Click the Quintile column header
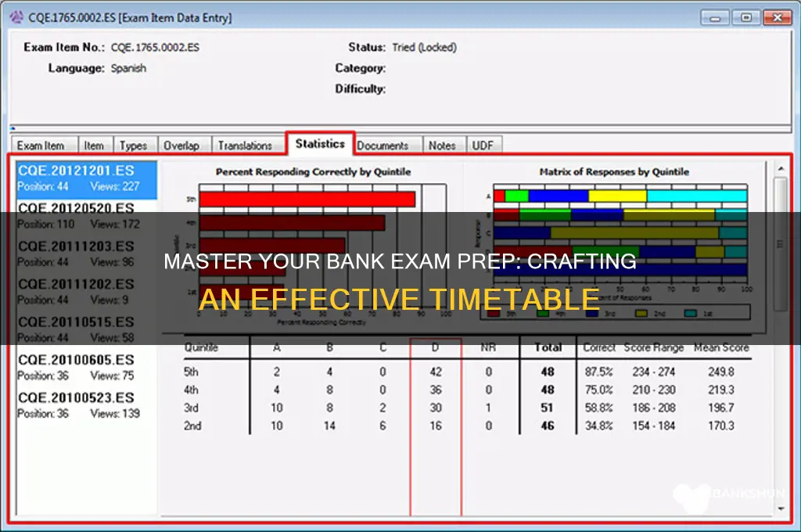 [201, 347]
